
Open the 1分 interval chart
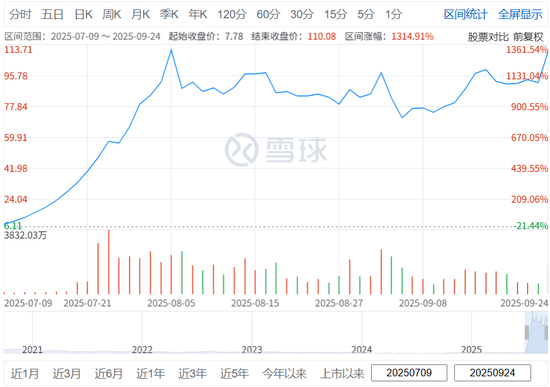(393, 14)
